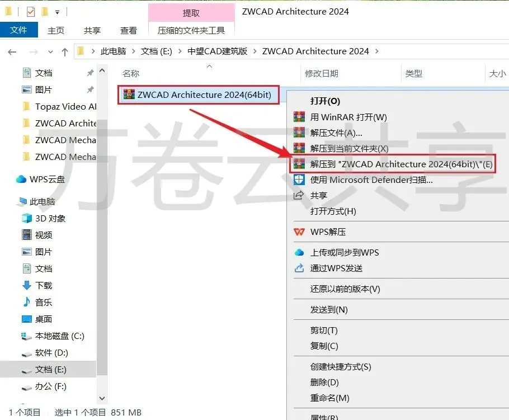Choose 使用 Microsoft Defender扫描 entry
Screen dimensions: 509x420
[x=371, y=180]
